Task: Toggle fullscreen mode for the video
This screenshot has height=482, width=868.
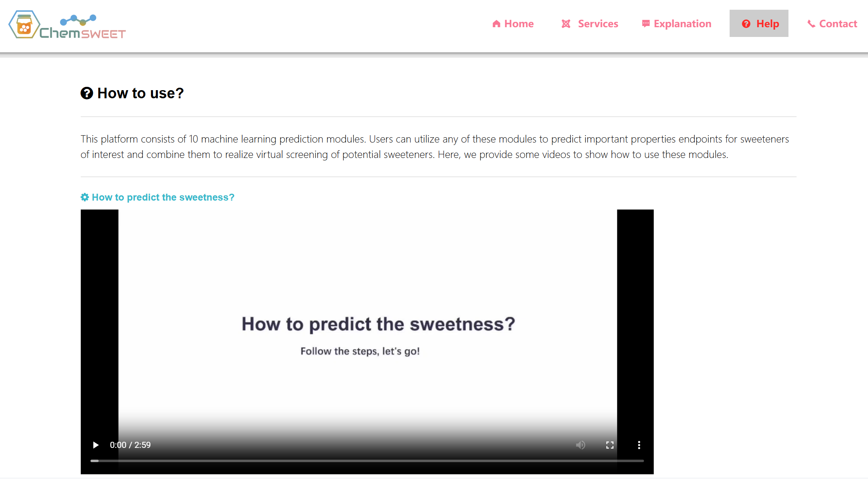Action: [x=610, y=445]
